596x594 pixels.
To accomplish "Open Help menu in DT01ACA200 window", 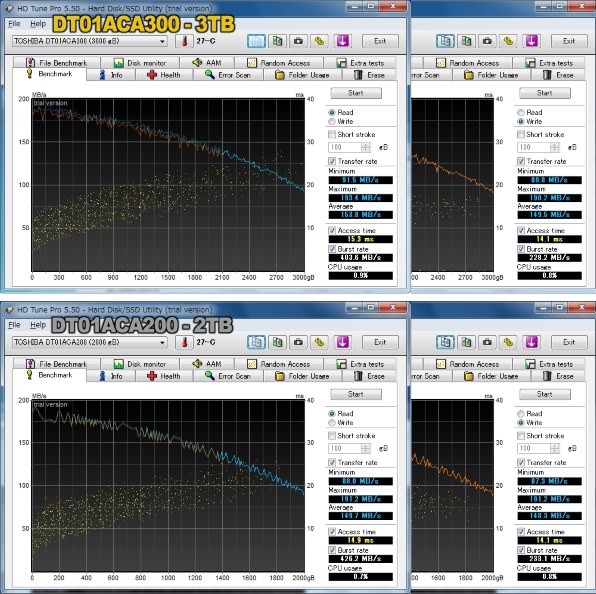I will click(x=38, y=325).
